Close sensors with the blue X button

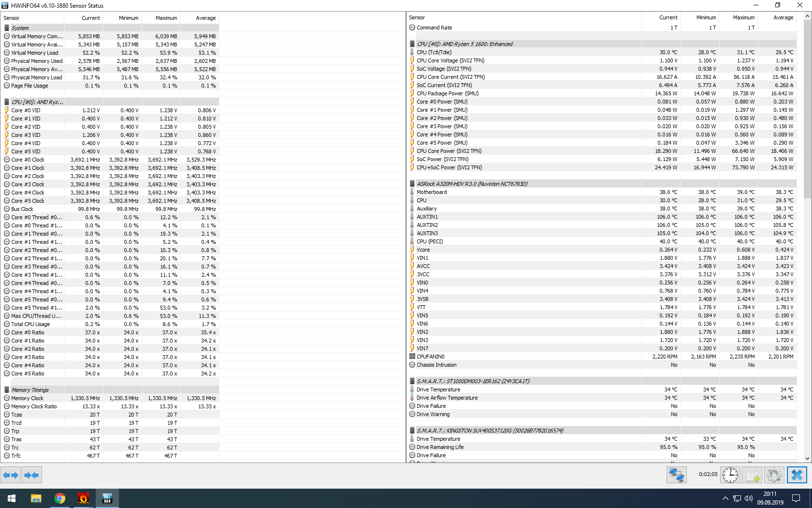tap(797, 475)
